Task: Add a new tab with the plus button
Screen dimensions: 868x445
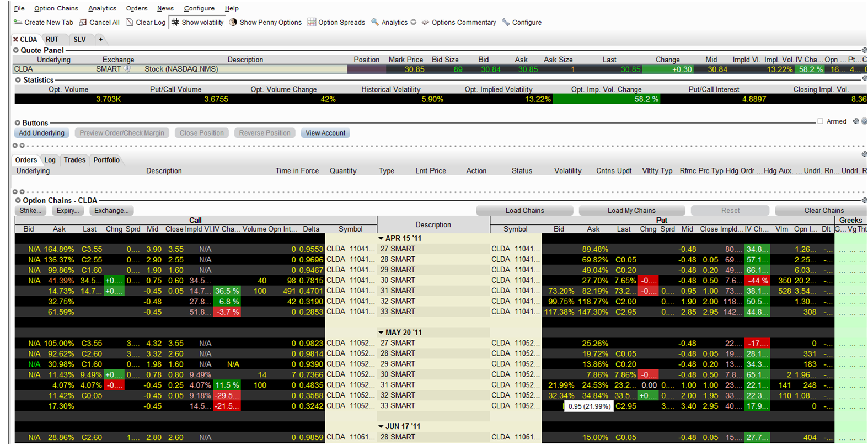Action: coord(100,40)
